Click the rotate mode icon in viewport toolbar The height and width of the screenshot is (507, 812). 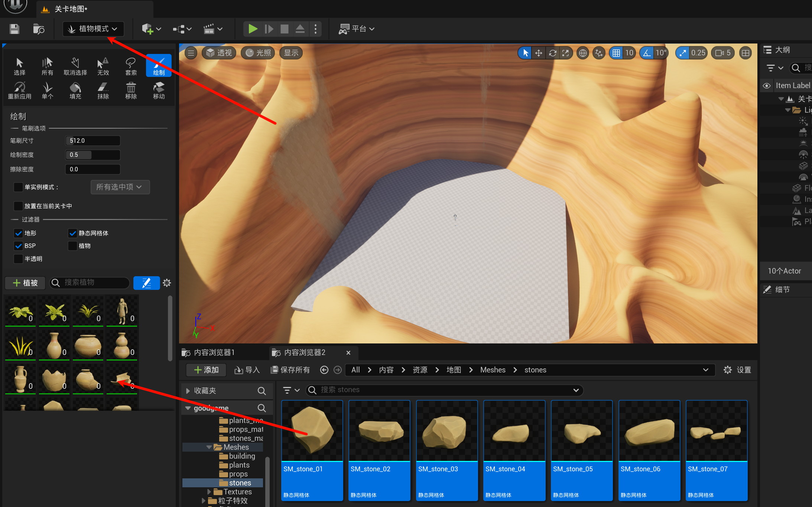[x=552, y=53]
